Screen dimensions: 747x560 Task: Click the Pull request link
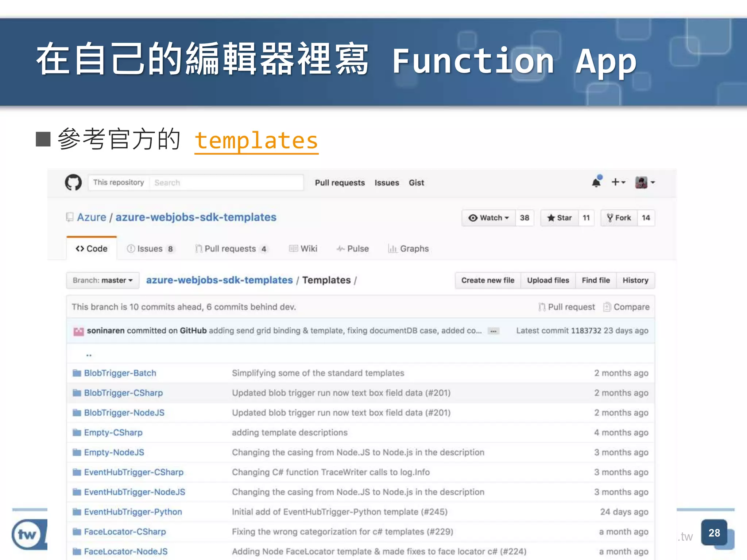(566, 307)
